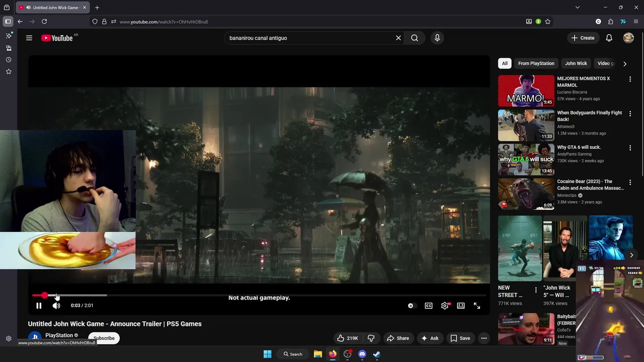Open site permissions icon in address bar
The image size is (644, 362).
coord(114,22)
